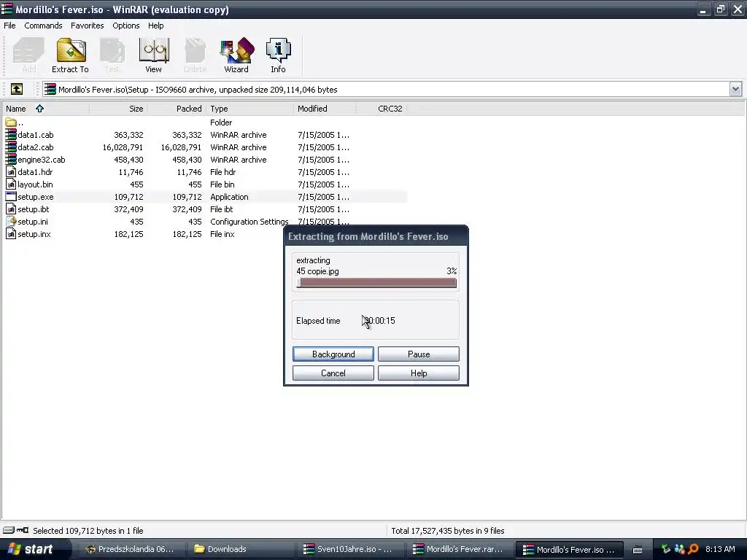Click the WinRAR icon in address bar
Screen dimensions: 747x560
[x=50, y=89]
